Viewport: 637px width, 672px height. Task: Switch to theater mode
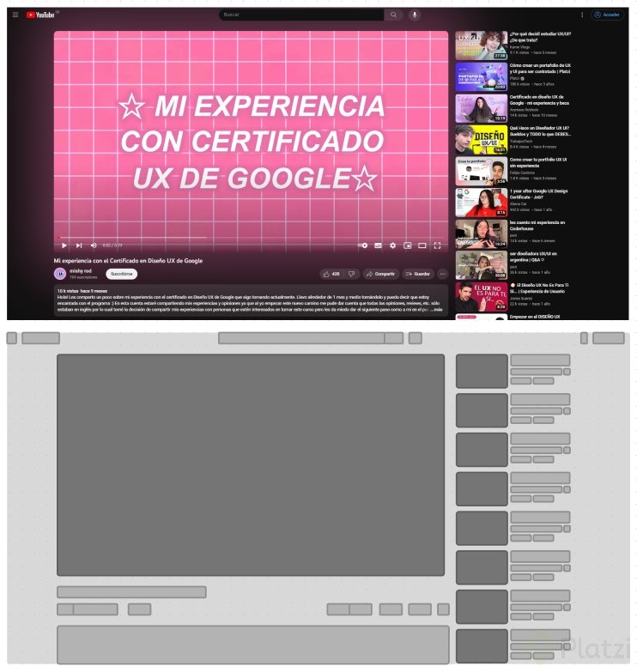pos(422,245)
